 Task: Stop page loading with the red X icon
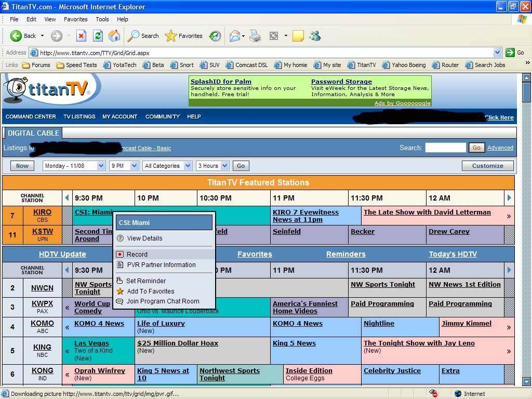[81, 36]
